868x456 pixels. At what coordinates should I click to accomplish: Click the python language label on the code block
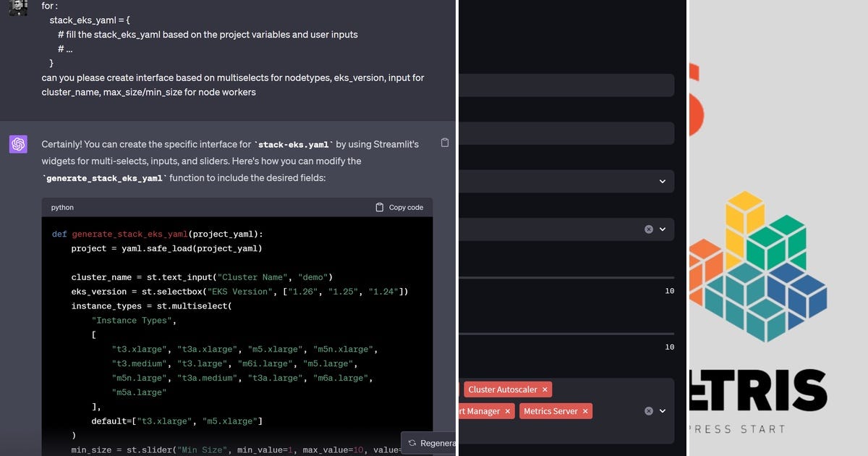tap(61, 207)
